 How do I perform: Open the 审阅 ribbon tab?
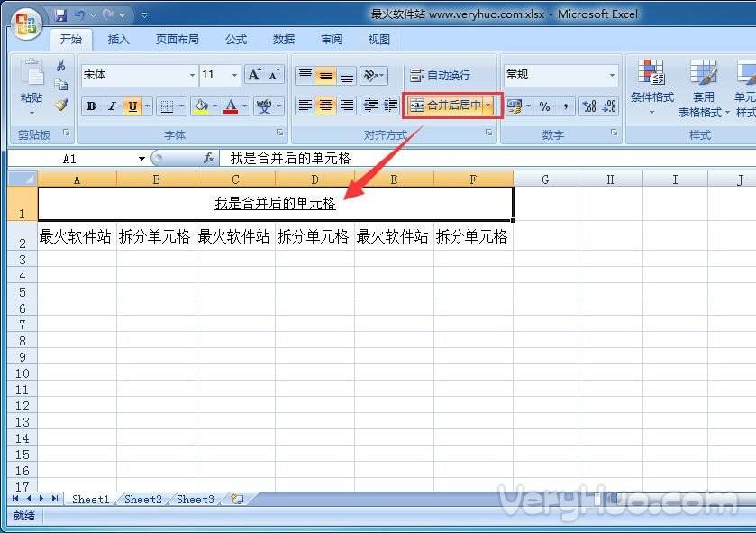tap(332, 40)
